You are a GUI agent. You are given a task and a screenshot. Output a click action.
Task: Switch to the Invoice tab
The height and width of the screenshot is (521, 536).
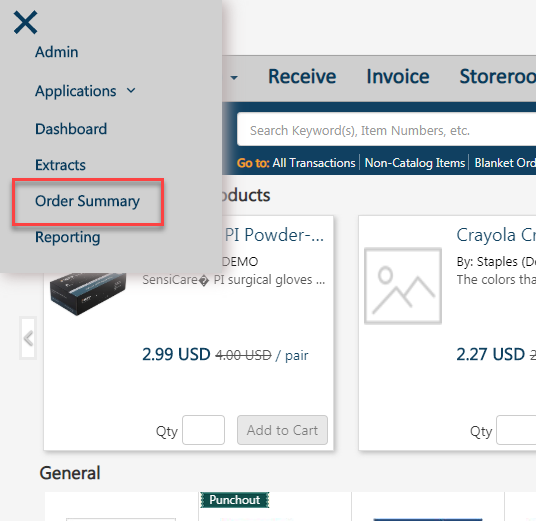click(398, 76)
